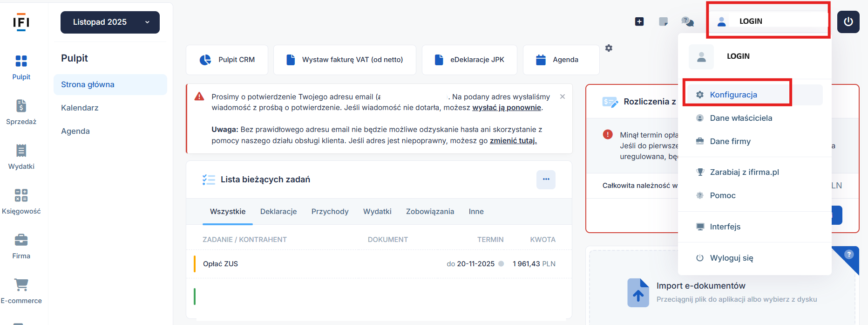Expand the Listopad 2025 month dropdown
The height and width of the screenshot is (325, 868).
pos(110,22)
